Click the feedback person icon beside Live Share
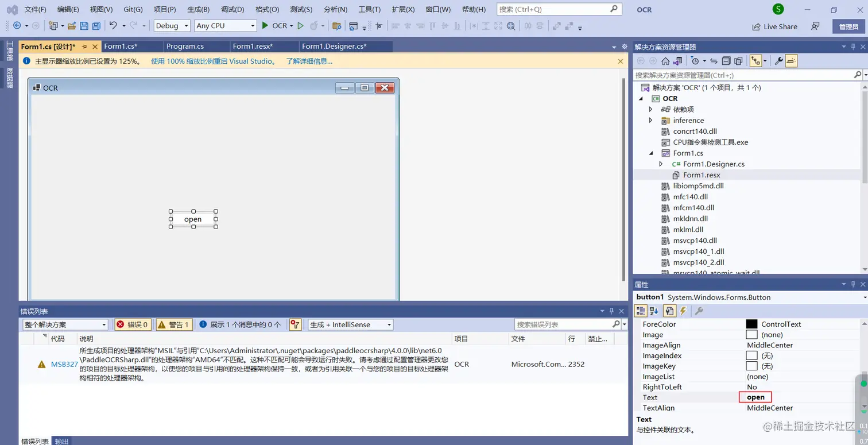This screenshot has height=445, width=868. coord(815,26)
